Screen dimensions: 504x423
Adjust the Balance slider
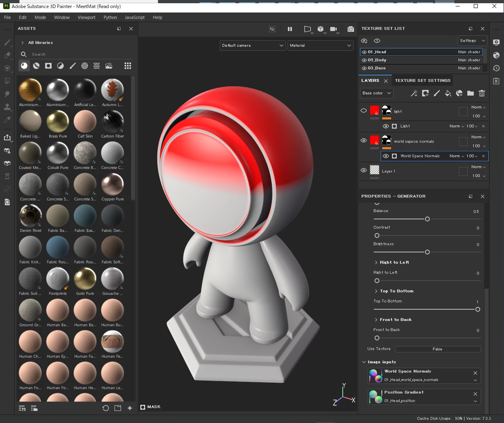(427, 219)
